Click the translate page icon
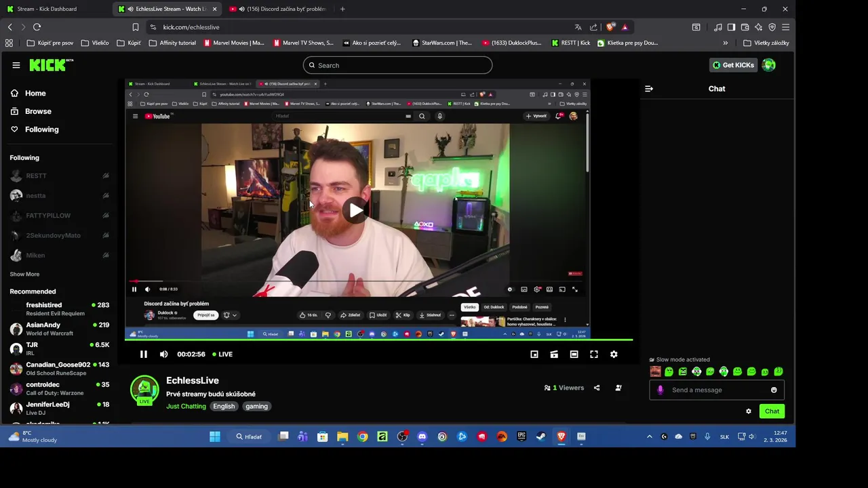868x488 pixels. (578, 27)
